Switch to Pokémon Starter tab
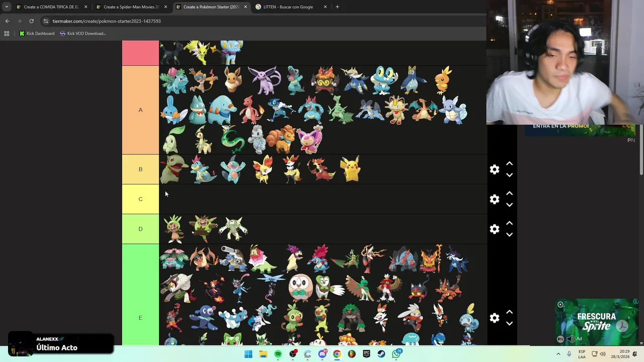 coord(211,7)
